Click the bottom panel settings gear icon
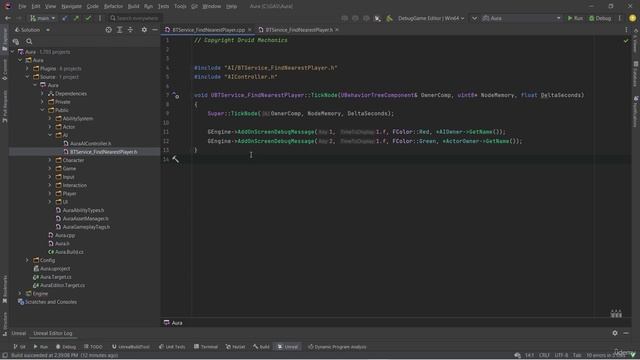The height and width of the screenshot is (360, 640). (615, 333)
